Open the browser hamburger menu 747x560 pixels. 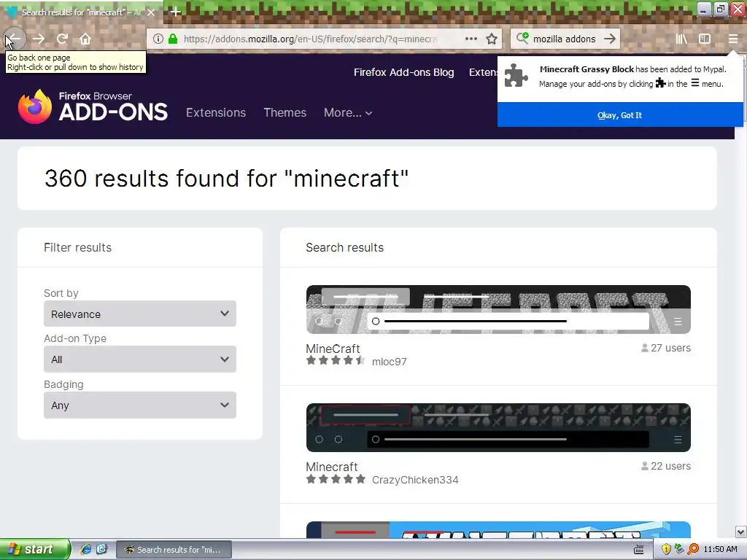coord(732,39)
